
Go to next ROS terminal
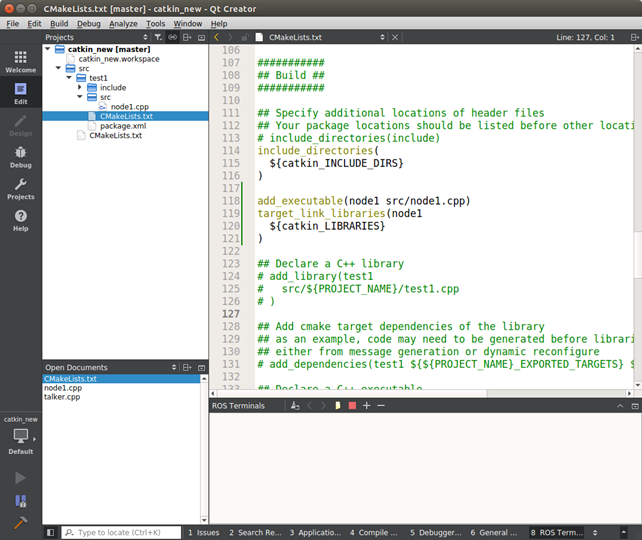click(x=323, y=406)
